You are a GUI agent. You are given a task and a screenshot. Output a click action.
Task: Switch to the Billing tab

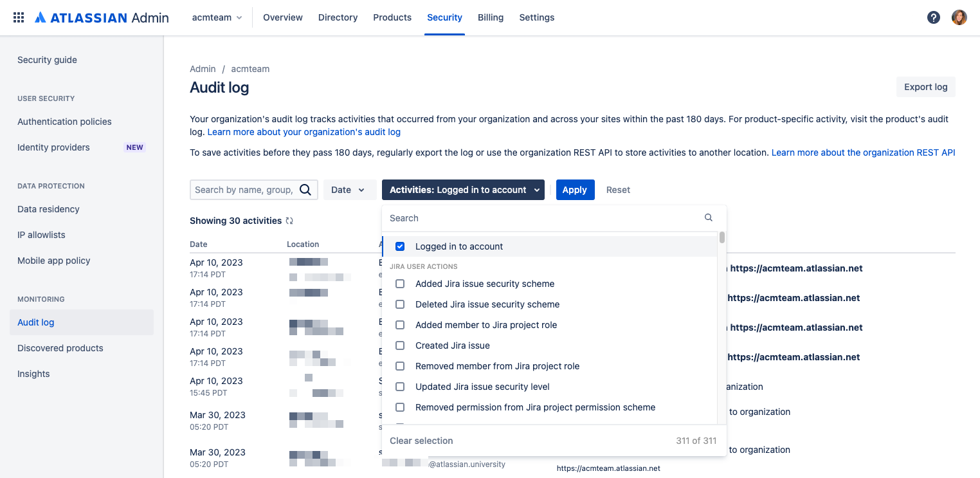[x=491, y=17]
